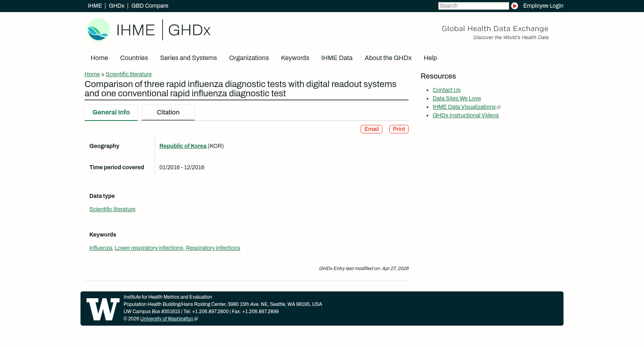Viewport: 644px width, 347px height.
Task: Click the Home breadcrumb link
Action: click(92, 74)
